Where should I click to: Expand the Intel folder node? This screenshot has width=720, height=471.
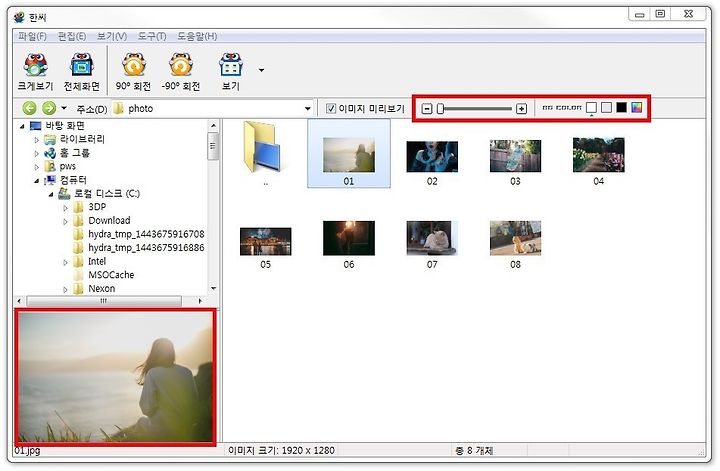(65, 263)
